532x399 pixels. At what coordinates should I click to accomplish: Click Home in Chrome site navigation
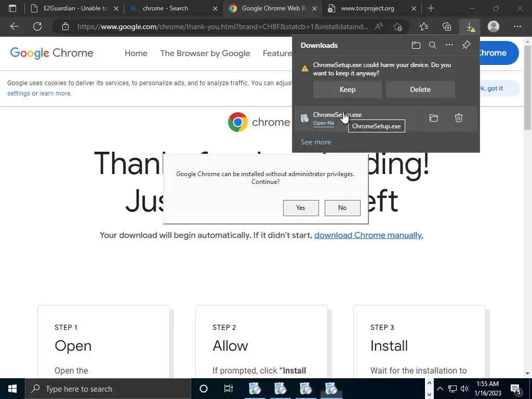136,54
